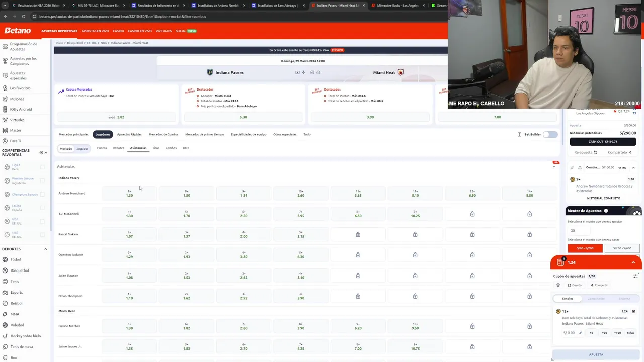Collapse Competencias Favoritas section

click(46, 152)
